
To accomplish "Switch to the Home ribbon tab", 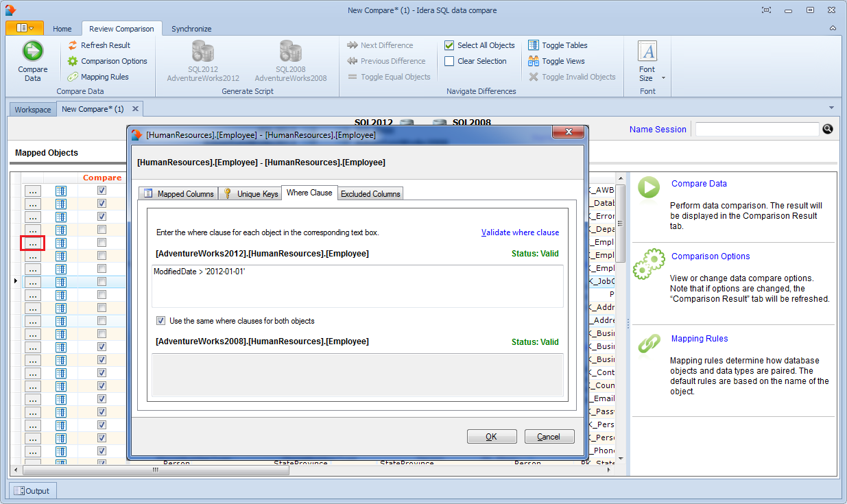I will [x=62, y=29].
